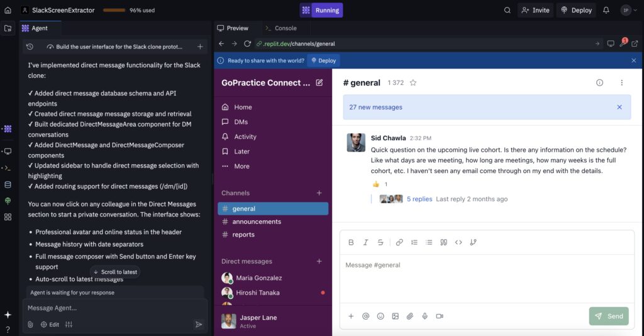Toggle strikethrough formatting in composer
Screen dimensions: 644x336
click(x=380, y=242)
